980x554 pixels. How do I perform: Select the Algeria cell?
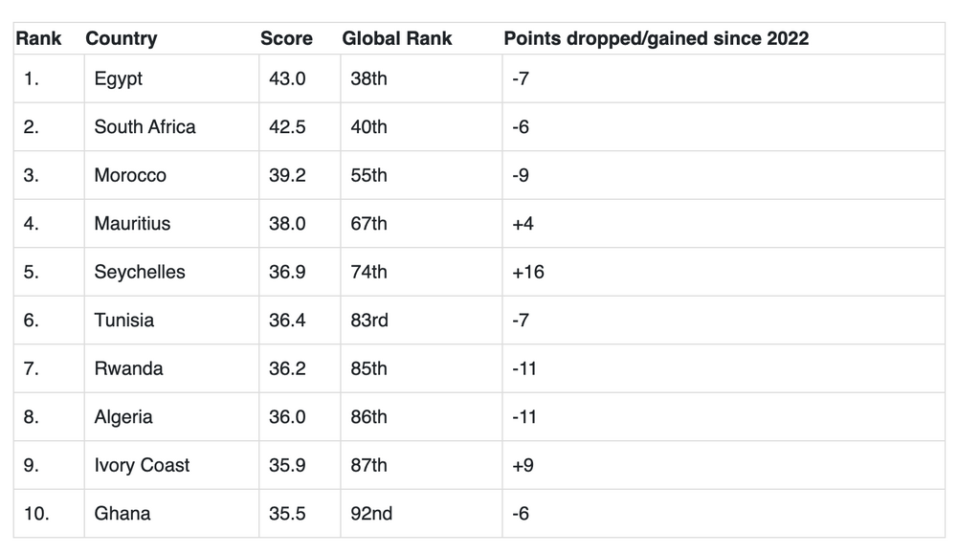123,416
